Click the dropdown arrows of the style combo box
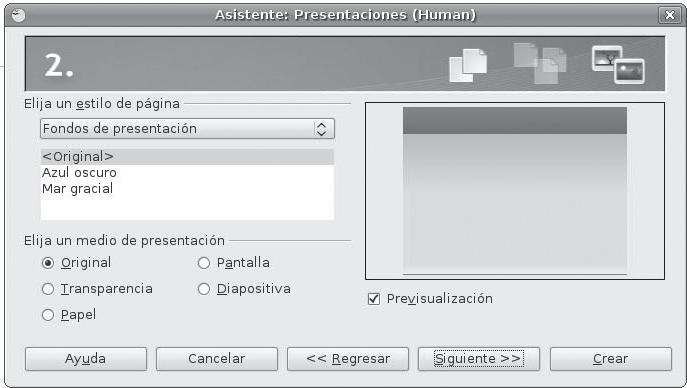 [321, 129]
